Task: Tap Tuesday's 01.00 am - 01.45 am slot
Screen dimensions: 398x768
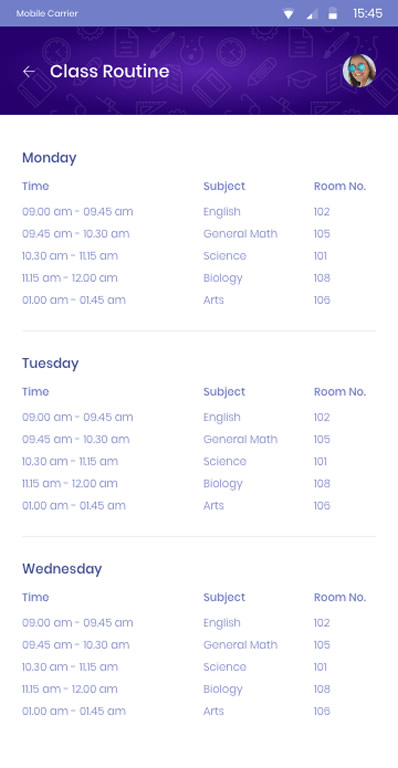Action: coord(74,505)
